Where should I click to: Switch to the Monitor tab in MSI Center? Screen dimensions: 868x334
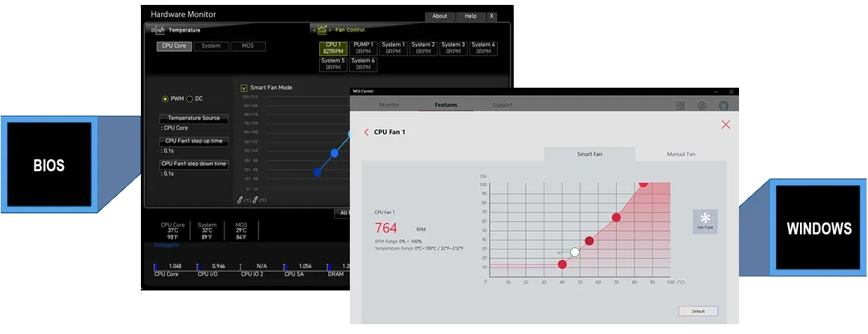point(389,105)
